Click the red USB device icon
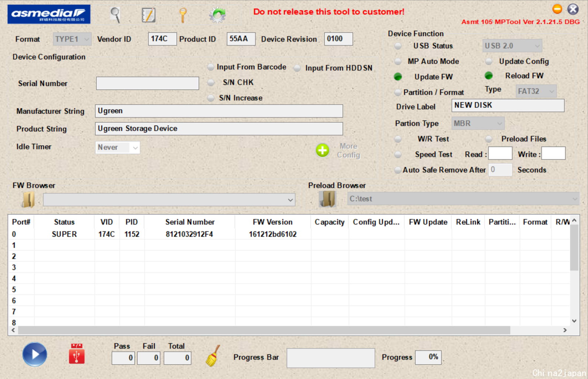This screenshot has height=379, width=588. [77, 354]
